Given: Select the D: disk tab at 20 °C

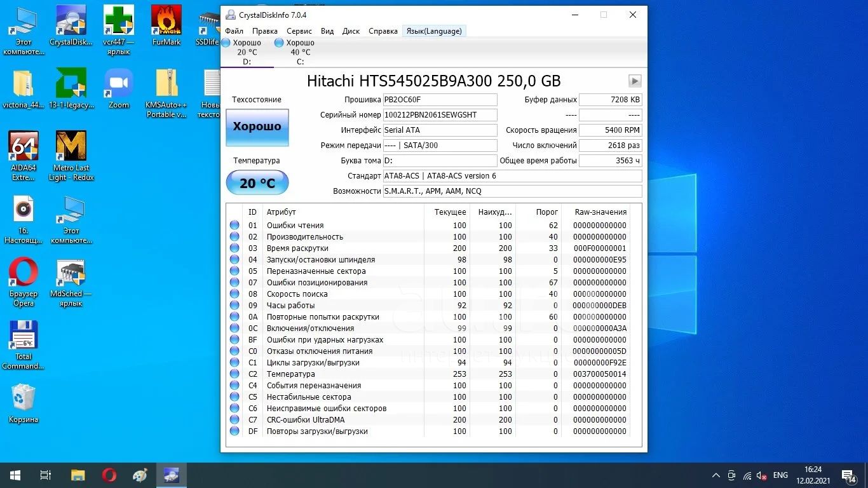Looking at the screenshot, I should (x=247, y=52).
